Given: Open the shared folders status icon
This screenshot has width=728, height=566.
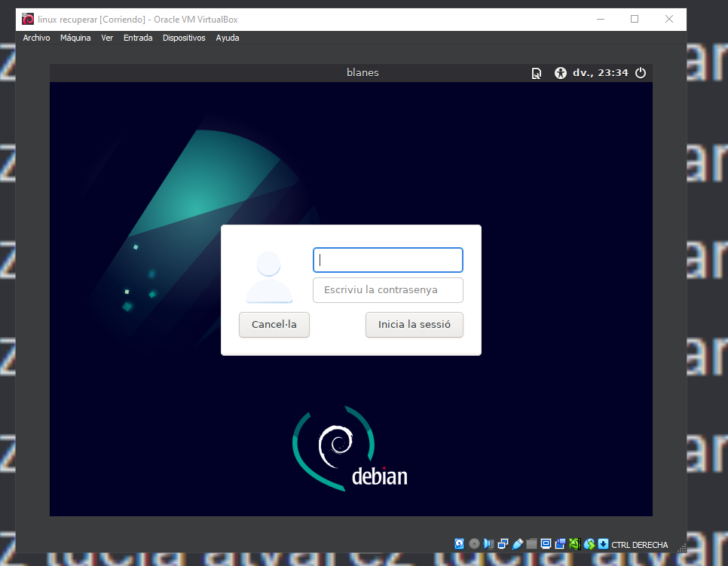Looking at the screenshot, I should 531,543.
